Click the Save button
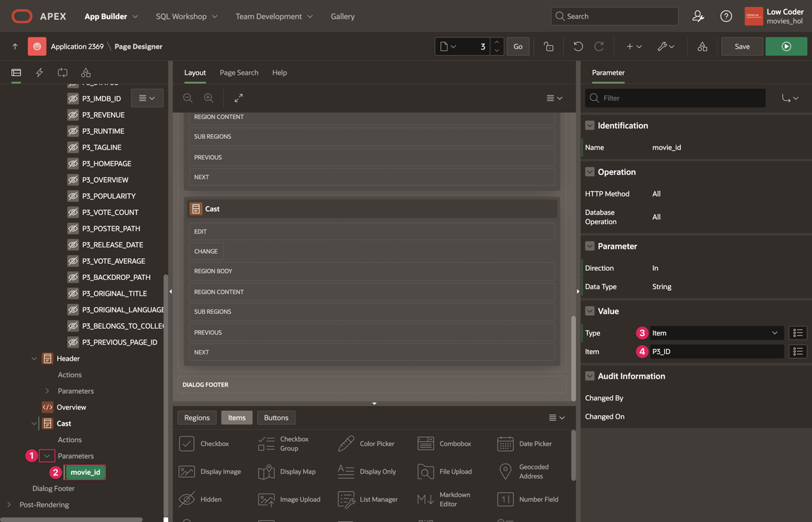812x522 pixels. click(x=742, y=46)
